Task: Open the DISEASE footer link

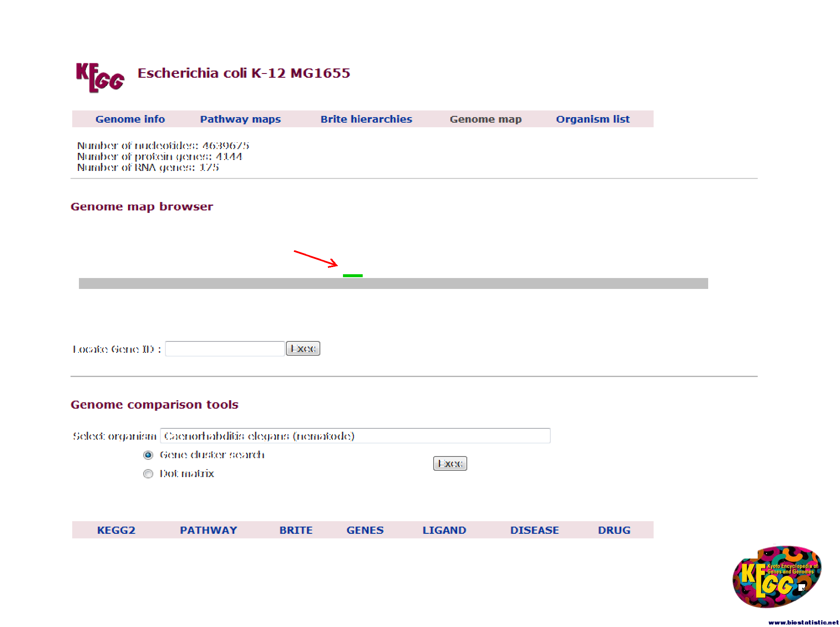Action: pyautogui.click(x=535, y=530)
